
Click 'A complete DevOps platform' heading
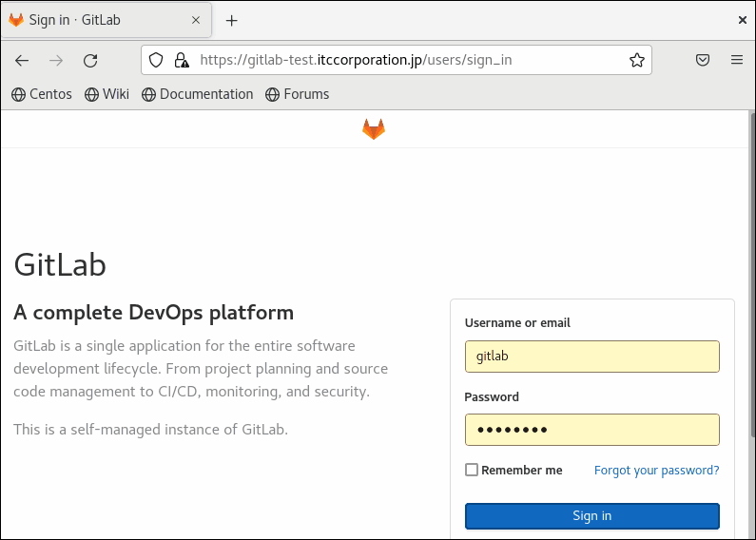click(153, 313)
